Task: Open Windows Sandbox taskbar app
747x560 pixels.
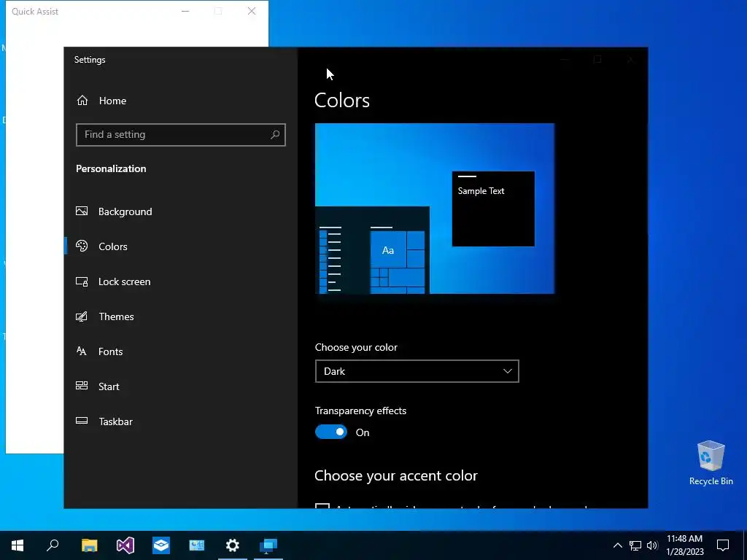Action: point(161,545)
